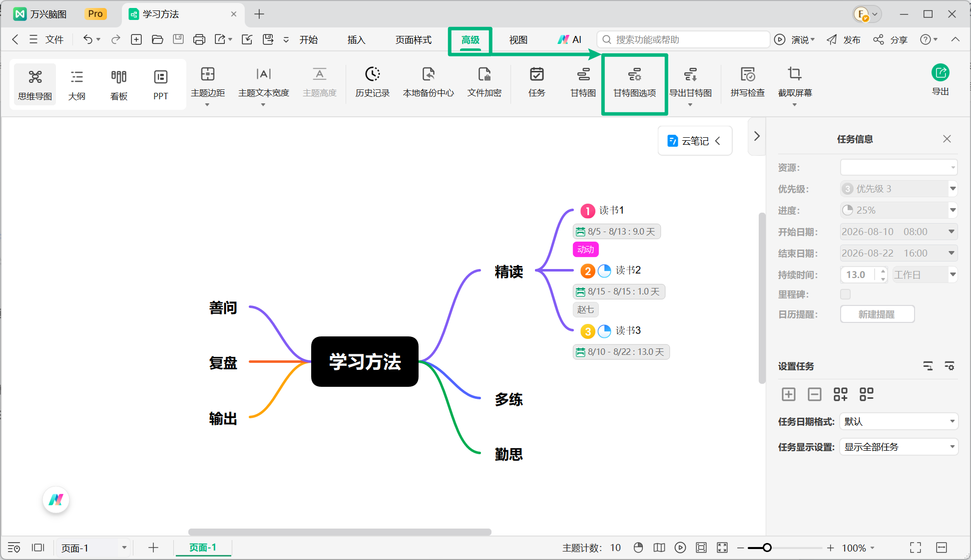Toggle the 里程碑 milestone checkbox
Screen dimensions: 971x560
click(x=845, y=294)
